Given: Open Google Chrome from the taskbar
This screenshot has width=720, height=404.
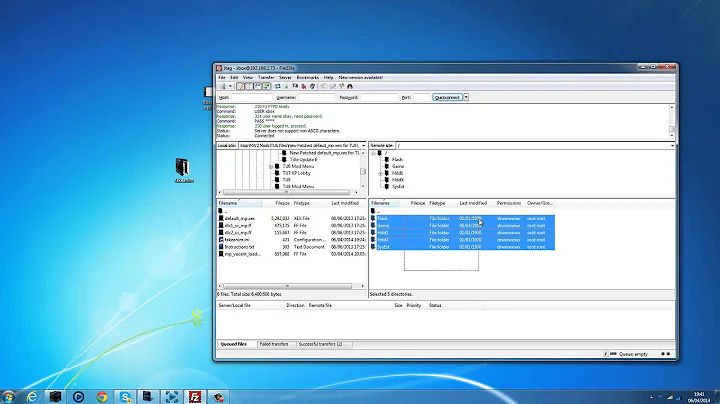Looking at the screenshot, I should point(102,397).
